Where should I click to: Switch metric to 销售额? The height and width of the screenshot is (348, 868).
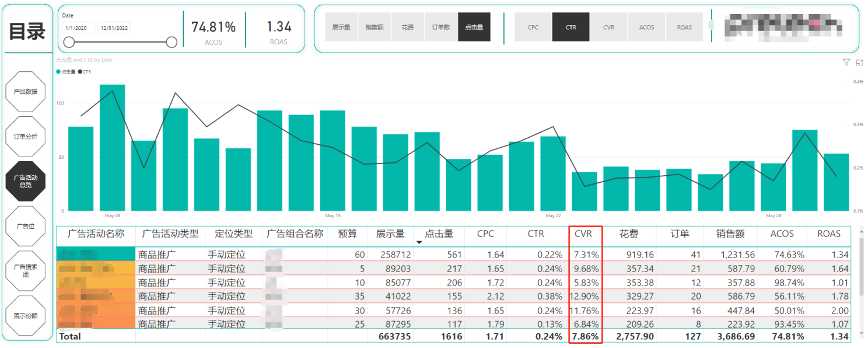[x=374, y=27]
